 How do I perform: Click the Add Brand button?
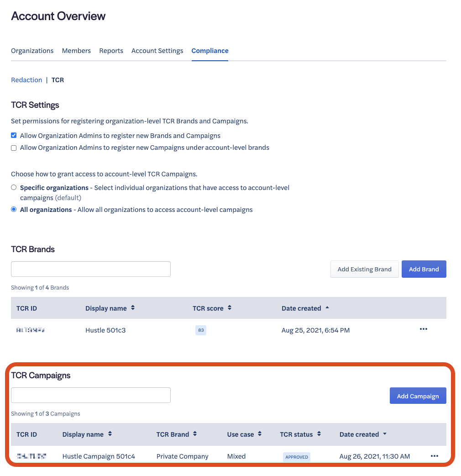tap(424, 269)
